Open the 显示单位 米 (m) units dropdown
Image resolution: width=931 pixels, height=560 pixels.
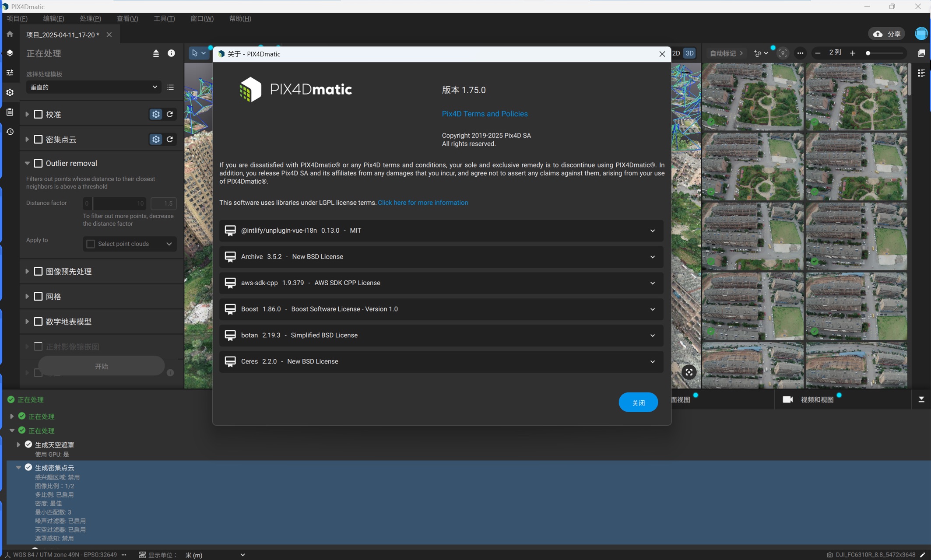point(215,555)
